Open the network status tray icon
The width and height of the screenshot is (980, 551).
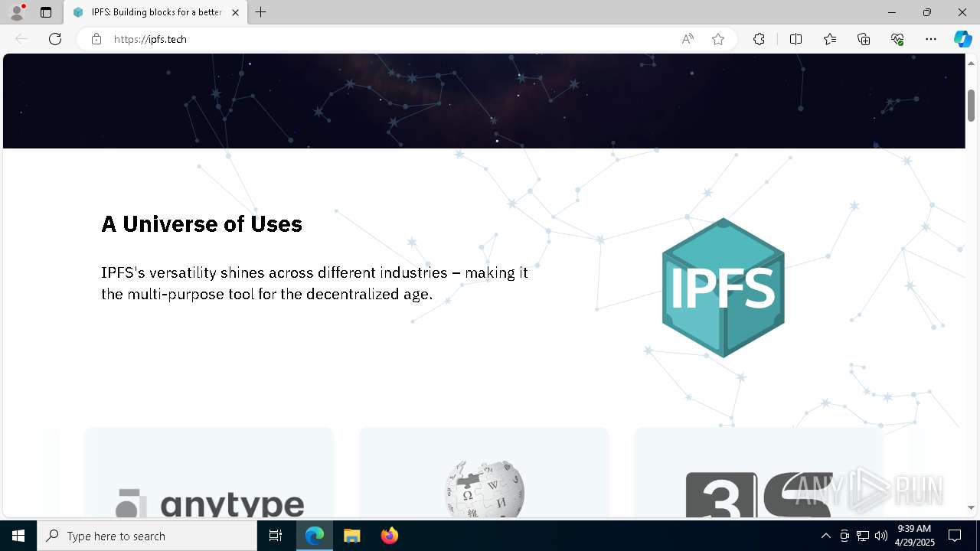click(863, 536)
